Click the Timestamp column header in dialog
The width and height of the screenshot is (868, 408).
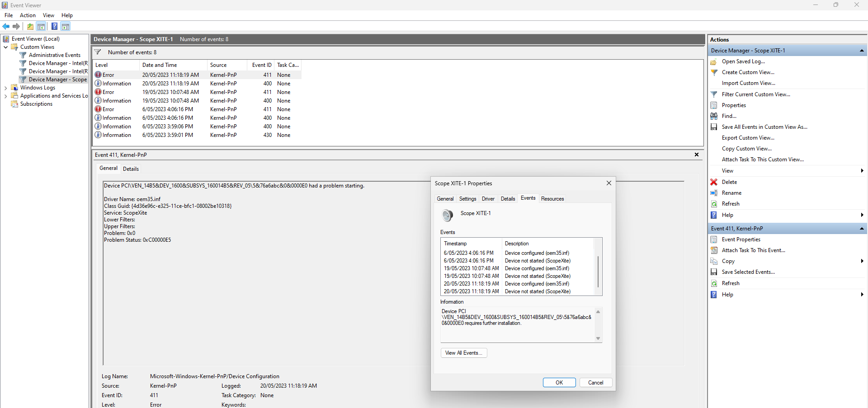[472, 244]
